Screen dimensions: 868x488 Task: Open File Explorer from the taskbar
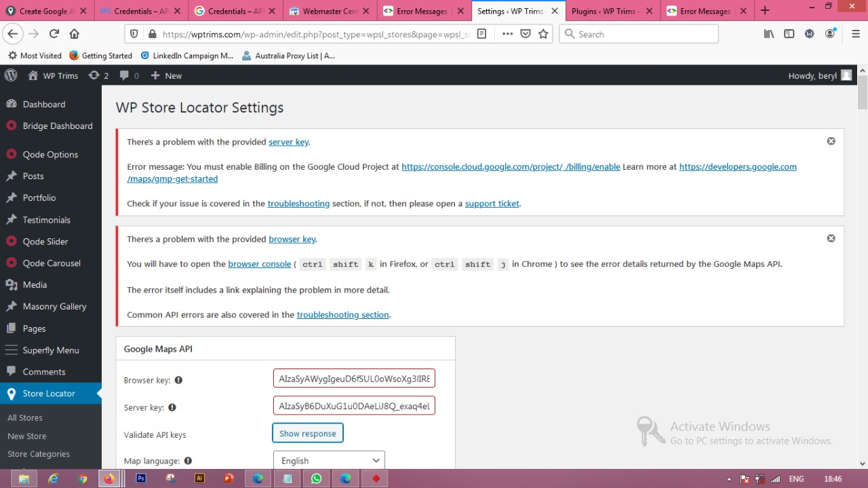pyautogui.click(x=24, y=478)
